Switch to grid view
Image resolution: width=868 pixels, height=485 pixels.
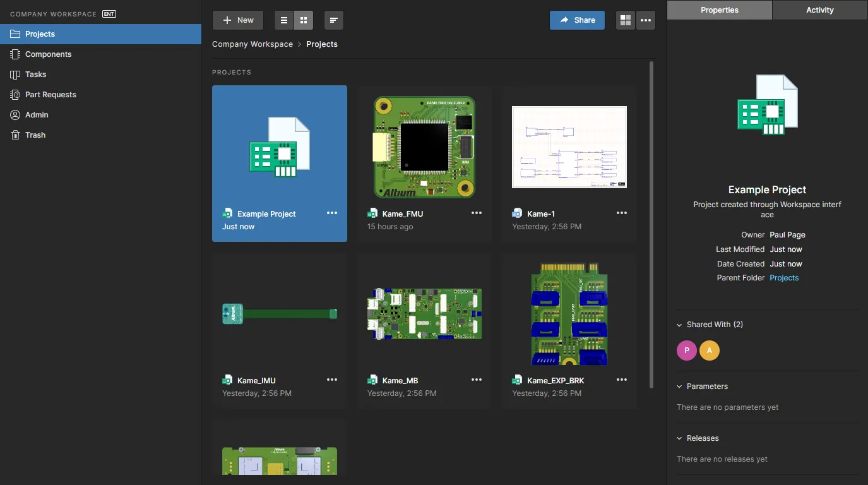(x=304, y=20)
